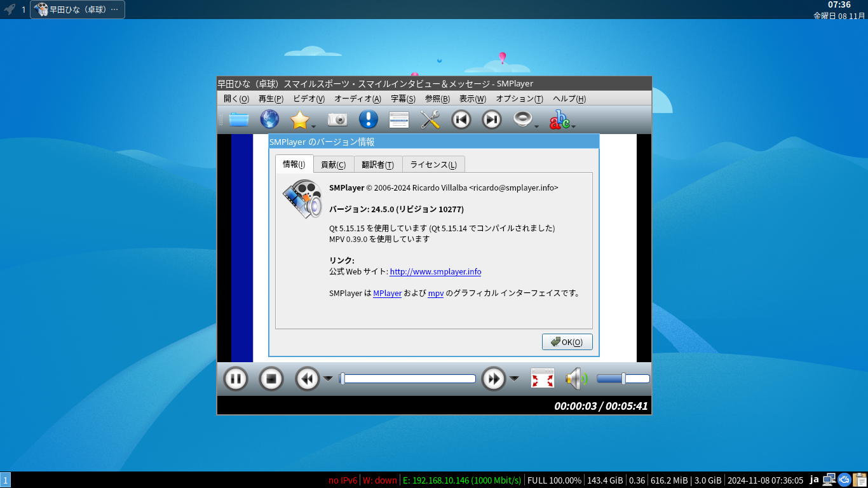Image resolution: width=868 pixels, height=488 pixels.
Task: Switch to the ライセンス(L) tab
Action: [433, 165]
